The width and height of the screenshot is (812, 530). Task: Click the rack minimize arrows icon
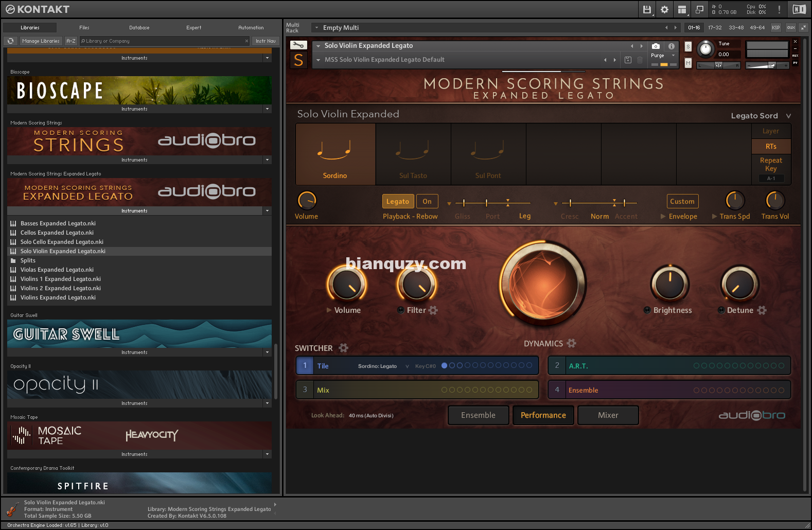(x=803, y=27)
